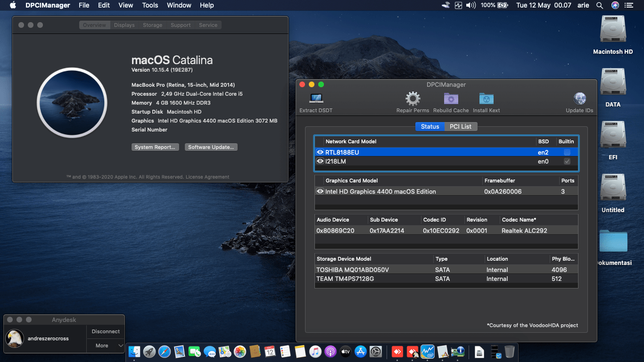Select the TOSHIBA MQ01ABD050V storage row
This screenshot has height=362, width=644.
tap(446, 270)
